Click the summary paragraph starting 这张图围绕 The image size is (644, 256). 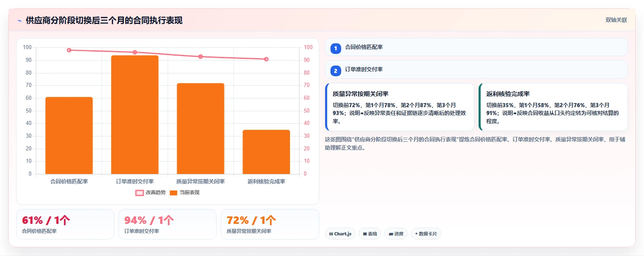(475, 143)
